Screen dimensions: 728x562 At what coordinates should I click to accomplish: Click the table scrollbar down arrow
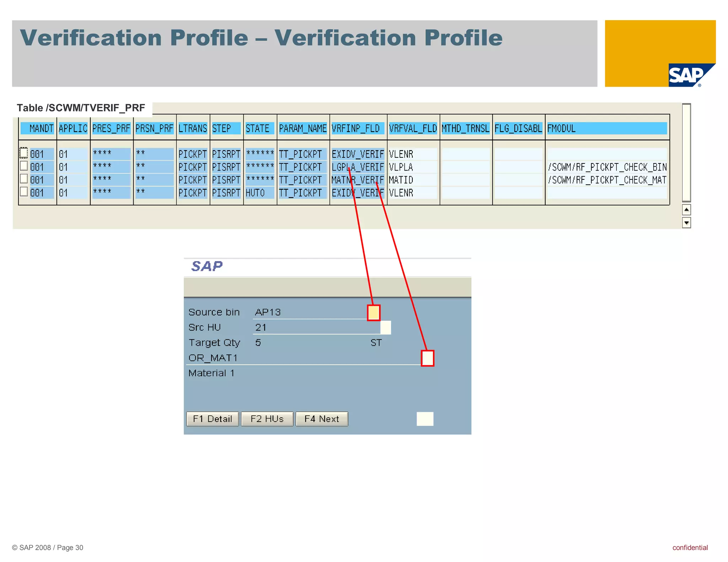click(x=686, y=223)
